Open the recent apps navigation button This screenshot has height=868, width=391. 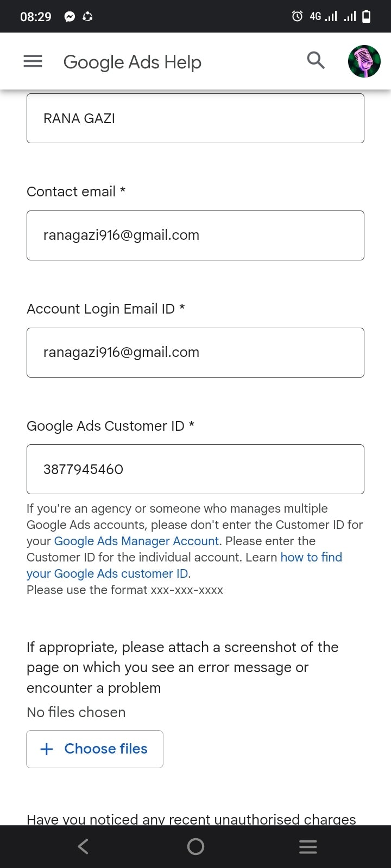308,847
